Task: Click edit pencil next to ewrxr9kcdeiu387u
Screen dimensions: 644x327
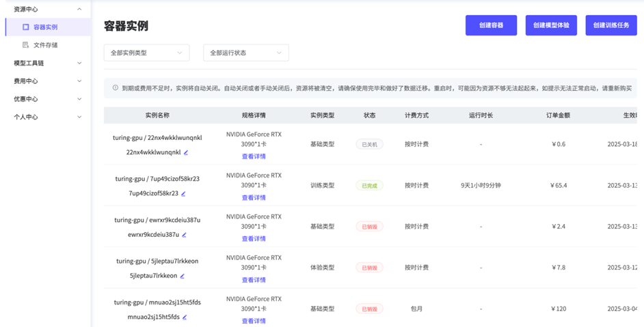Action: click(x=184, y=235)
